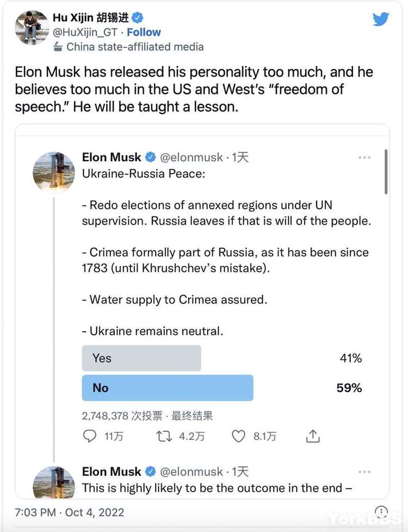408x532 pixels.
Task: Click Hu Xijin's profile avatar
Action: [x=32, y=27]
